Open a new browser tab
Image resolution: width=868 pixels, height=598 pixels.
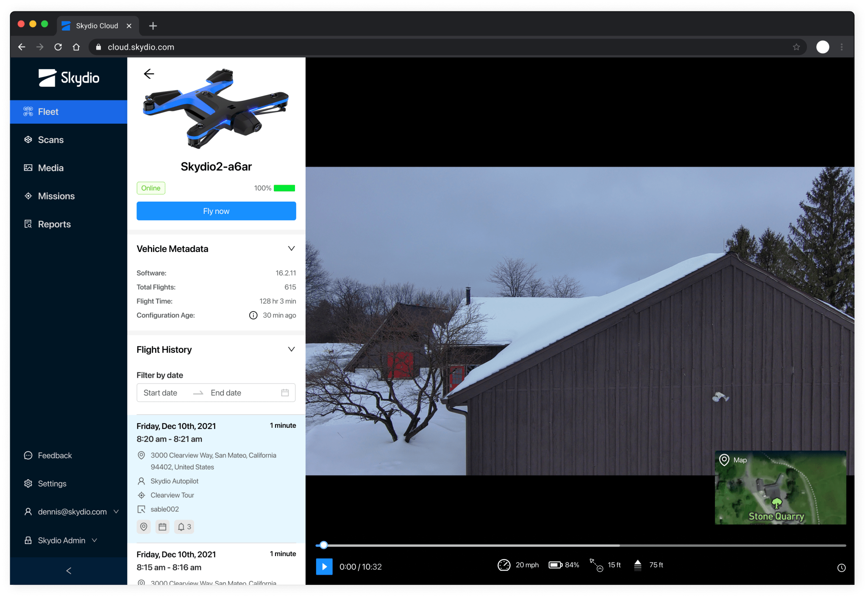pos(153,26)
